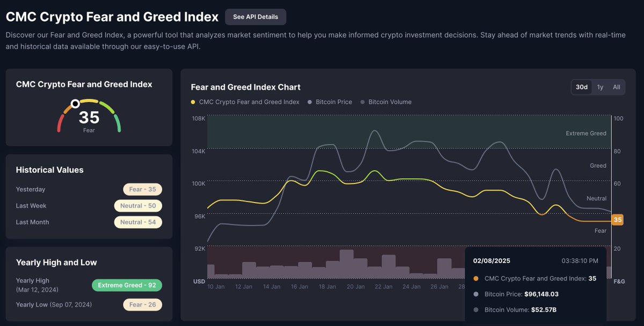Click the '10 Jan' x-axis date label

pyautogui.click(x=216, y=287)
